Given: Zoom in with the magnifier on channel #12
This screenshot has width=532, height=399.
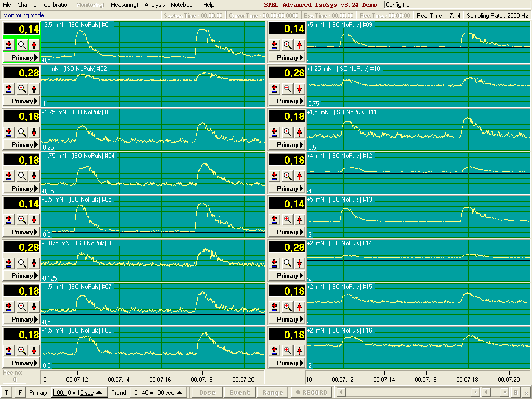Looking at the screenshot, I should pos(287,176).
